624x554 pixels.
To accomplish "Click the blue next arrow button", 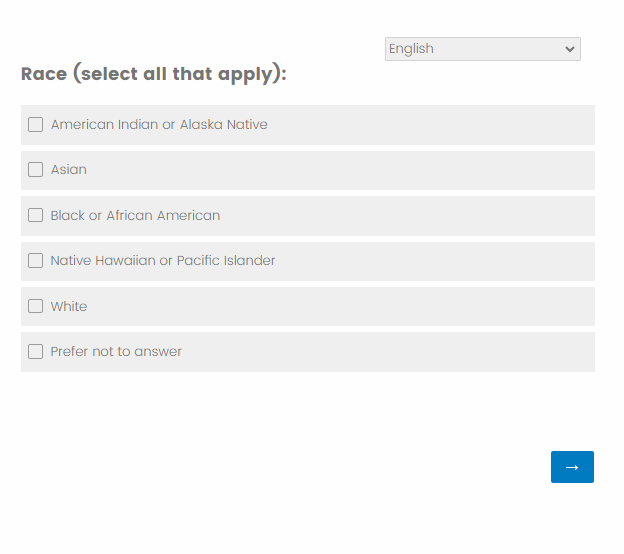I will (x=572, y=467).
